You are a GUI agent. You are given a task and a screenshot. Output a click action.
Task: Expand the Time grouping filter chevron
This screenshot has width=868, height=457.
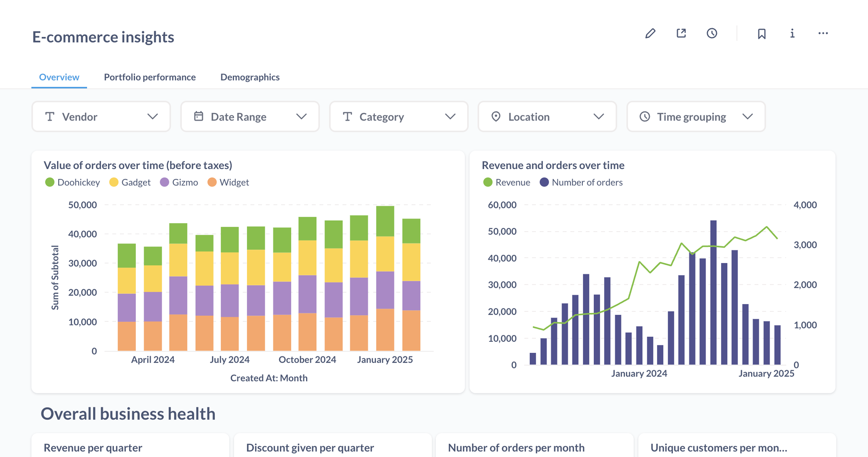point(748,117)
